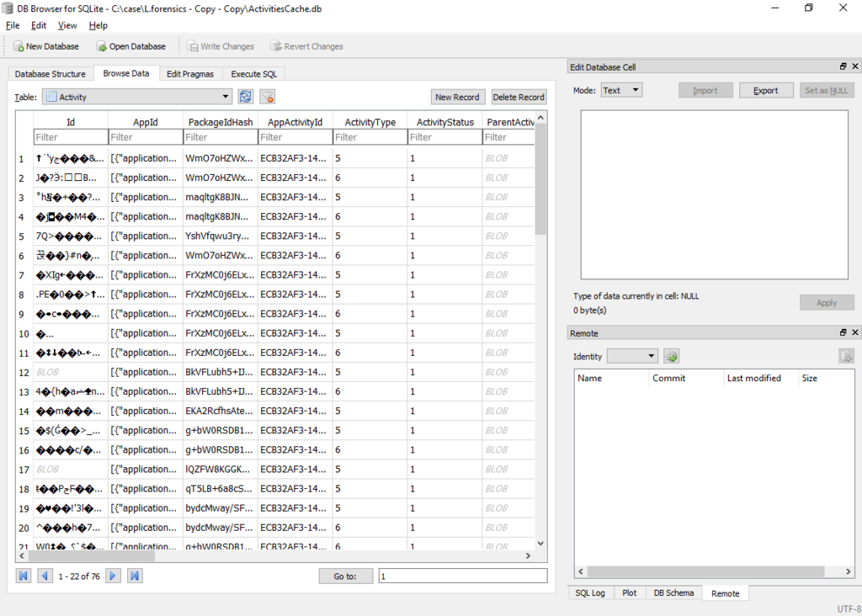Viewport: 862px width, 616px height.
Task: Switch to the Plot tab
Action: click(x=630, y=593)
